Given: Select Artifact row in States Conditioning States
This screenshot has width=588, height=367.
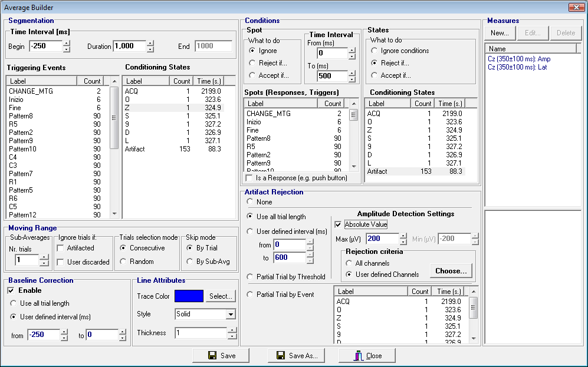Looking at the screenshot, I should tap(415, 171).
